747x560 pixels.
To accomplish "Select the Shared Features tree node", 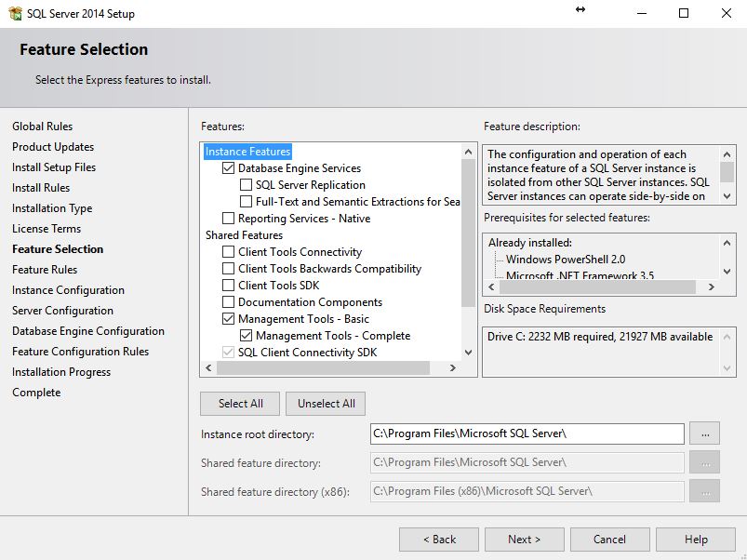I will [244, 235].
